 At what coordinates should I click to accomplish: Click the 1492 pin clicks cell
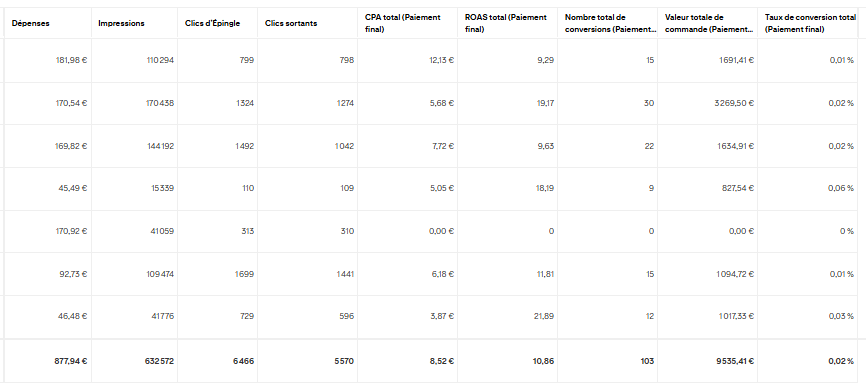pos(244,146)
